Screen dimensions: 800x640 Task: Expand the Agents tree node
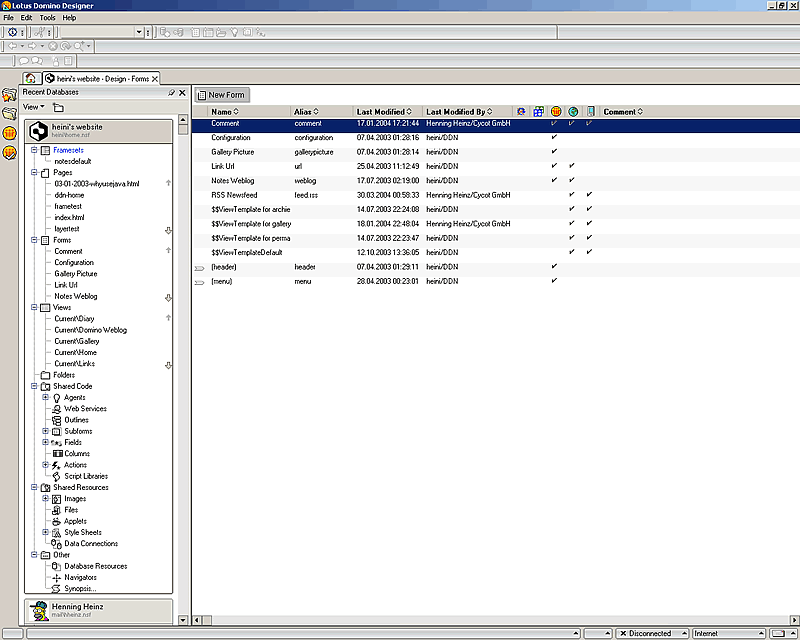click(x=45, y=397)
